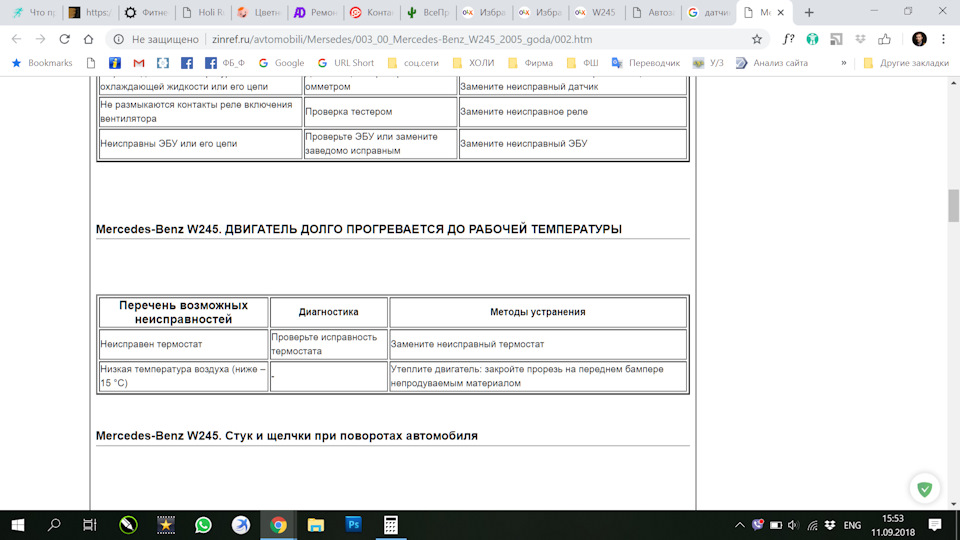This screenshot has height=540, width=960.
Task: Open the Chrome three-dot menu
Action: click(943, 39)
